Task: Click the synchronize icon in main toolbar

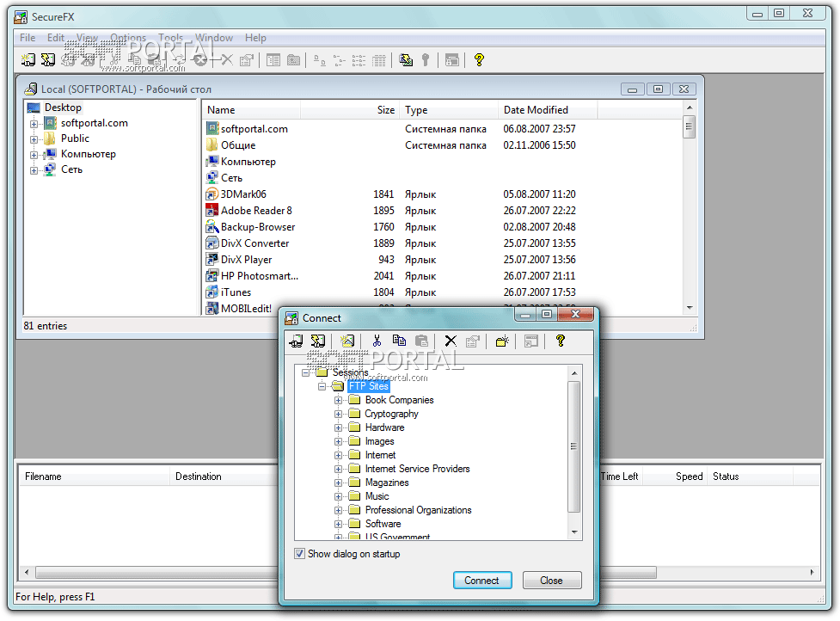Action: 406,60
